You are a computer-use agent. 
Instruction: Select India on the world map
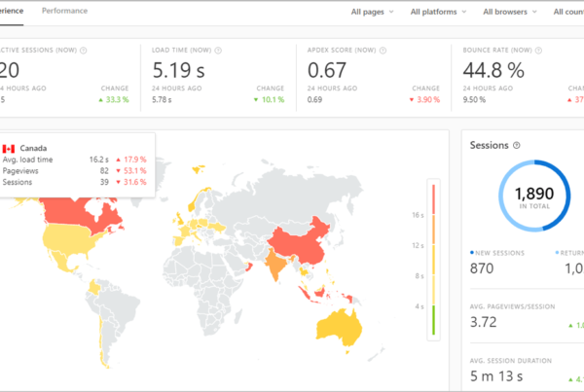tap(275, 264)
